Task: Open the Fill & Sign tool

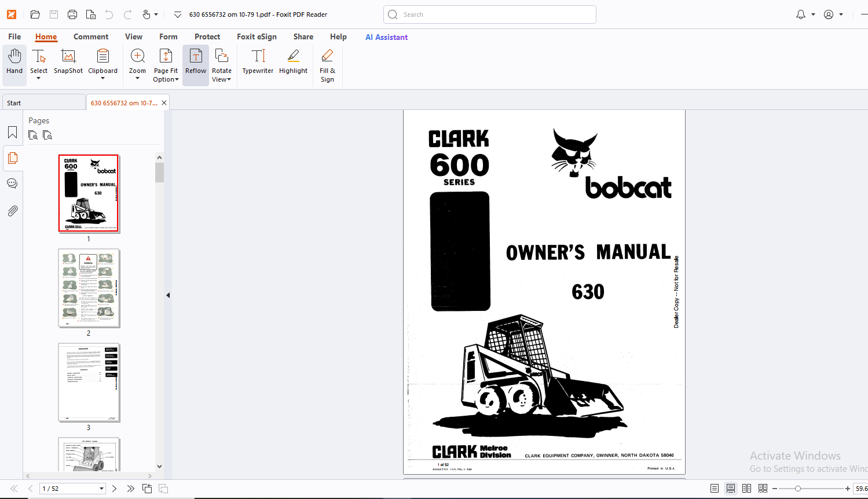Action: [327, 65]
